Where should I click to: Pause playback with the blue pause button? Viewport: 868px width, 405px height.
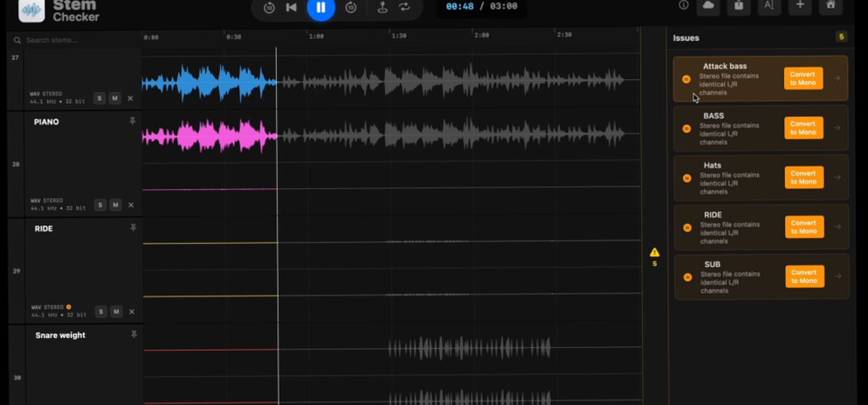[320, 7]
